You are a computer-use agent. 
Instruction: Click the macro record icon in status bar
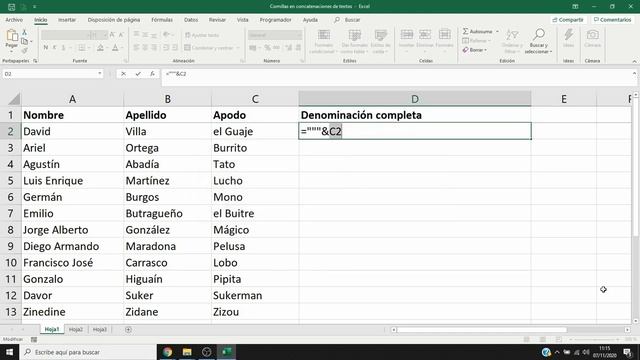point(34,339)
